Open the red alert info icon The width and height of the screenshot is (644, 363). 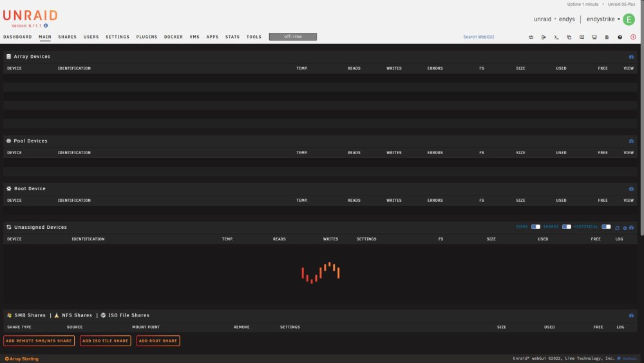pos(633,37)
